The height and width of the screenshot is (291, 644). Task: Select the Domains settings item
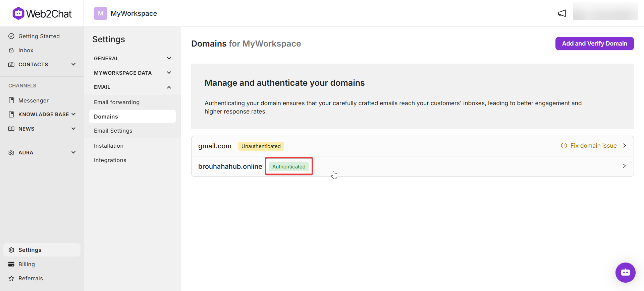click(x=132, y=117)
